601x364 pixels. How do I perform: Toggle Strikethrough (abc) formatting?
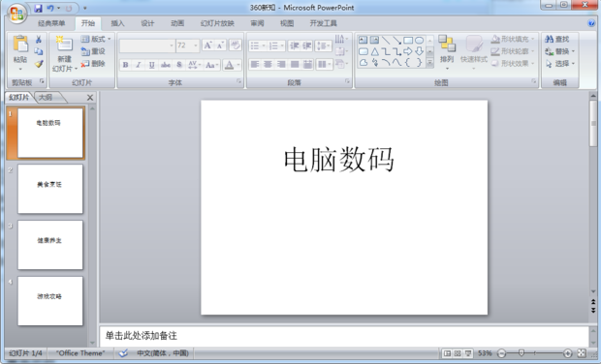(x=166, y=65)
